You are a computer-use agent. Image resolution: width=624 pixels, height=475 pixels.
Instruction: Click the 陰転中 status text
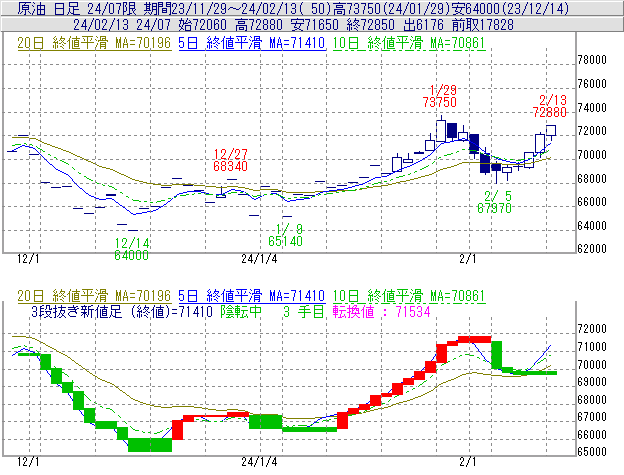(241, 311)
